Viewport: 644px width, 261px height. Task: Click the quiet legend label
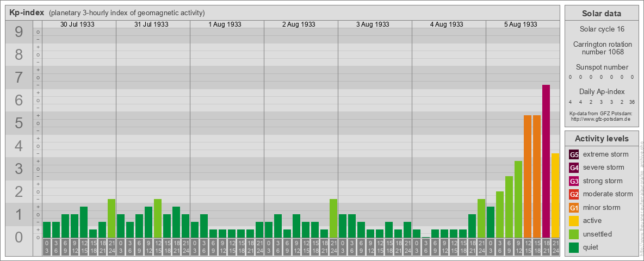591,247
